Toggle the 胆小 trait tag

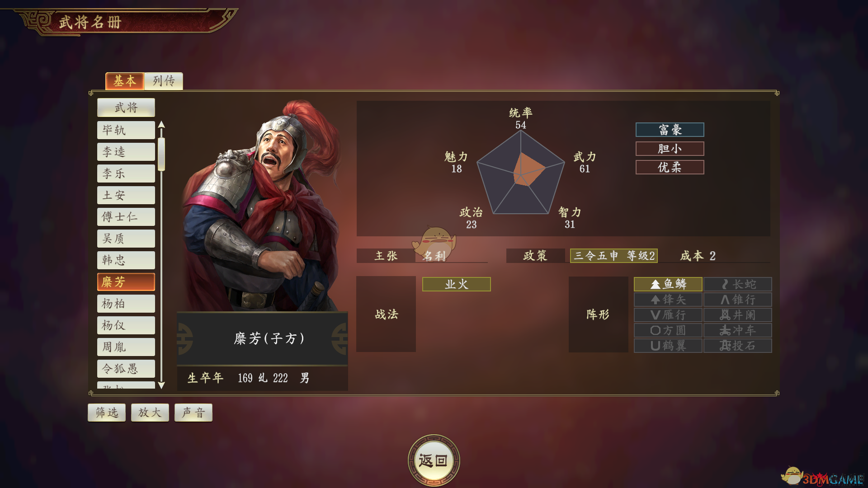point(670,149)
